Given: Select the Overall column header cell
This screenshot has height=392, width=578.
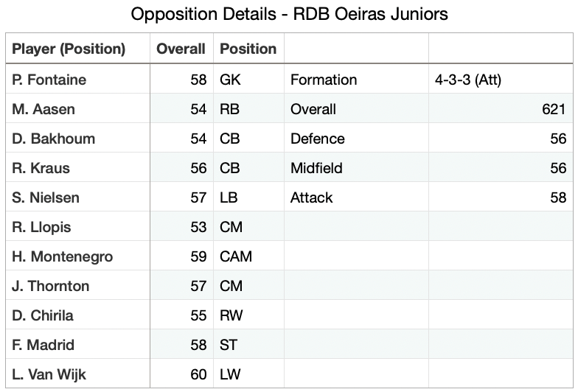Looking at the screenshot, I should coord(181,49).
